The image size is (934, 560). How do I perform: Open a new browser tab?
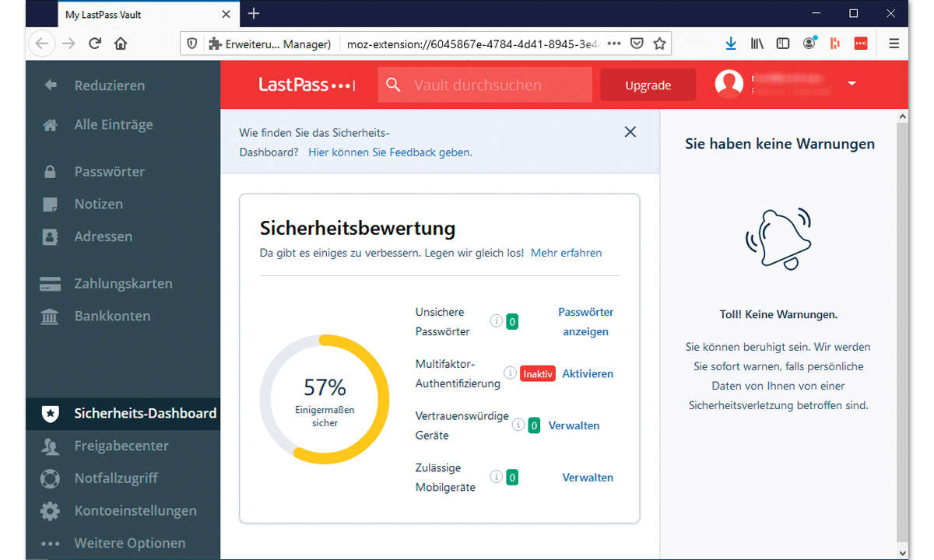coord(254,13)
